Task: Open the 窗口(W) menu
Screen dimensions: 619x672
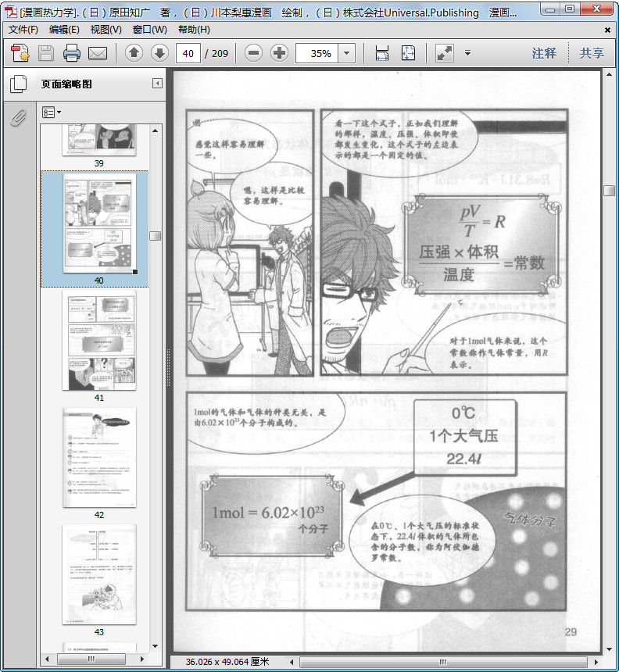Action: click(149, 30)
